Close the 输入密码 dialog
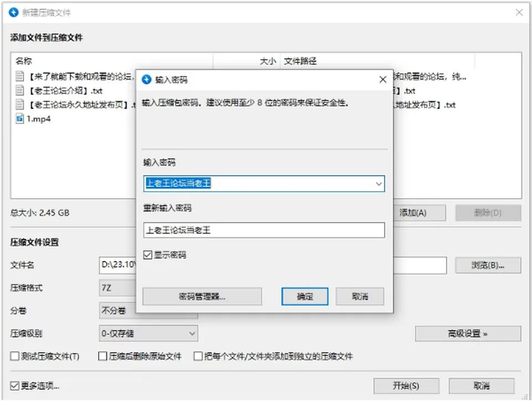 pyautogui.click(x=383, y=80)
